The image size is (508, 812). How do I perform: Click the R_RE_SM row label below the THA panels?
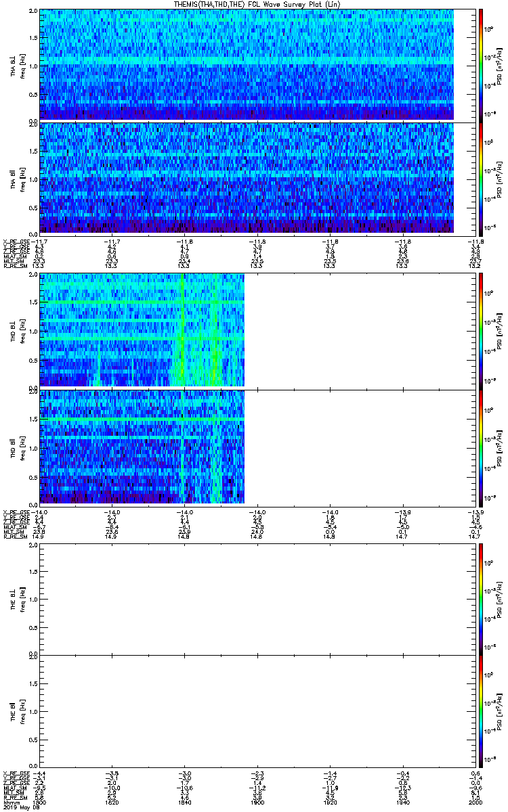[15, 266]
